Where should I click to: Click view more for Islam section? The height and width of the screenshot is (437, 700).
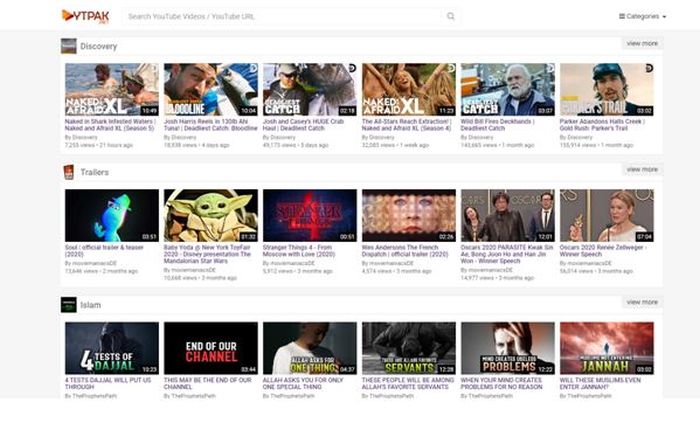click(x=641, y=302)
